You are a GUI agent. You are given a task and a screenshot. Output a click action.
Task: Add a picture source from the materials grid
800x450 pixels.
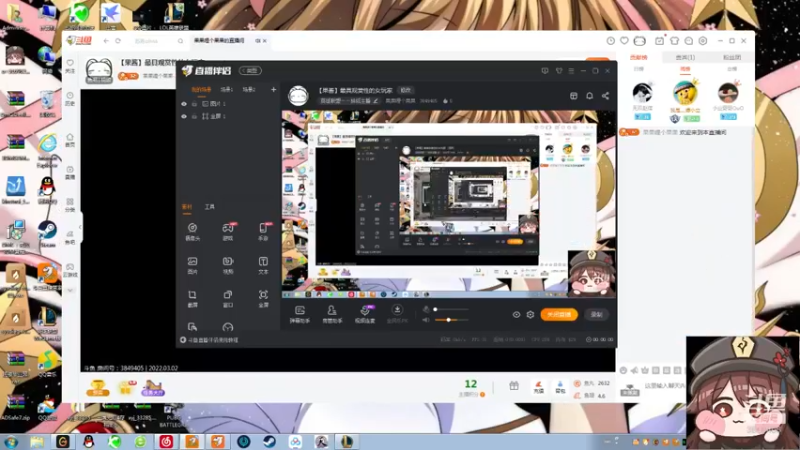click(192, 265)
